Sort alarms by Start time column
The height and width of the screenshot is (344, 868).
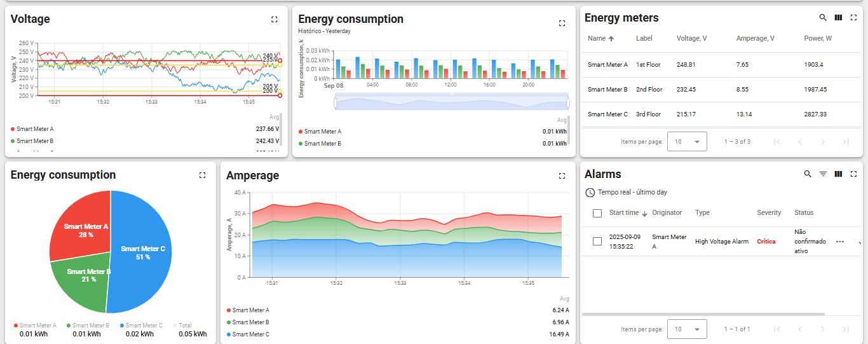pos(624,213)
